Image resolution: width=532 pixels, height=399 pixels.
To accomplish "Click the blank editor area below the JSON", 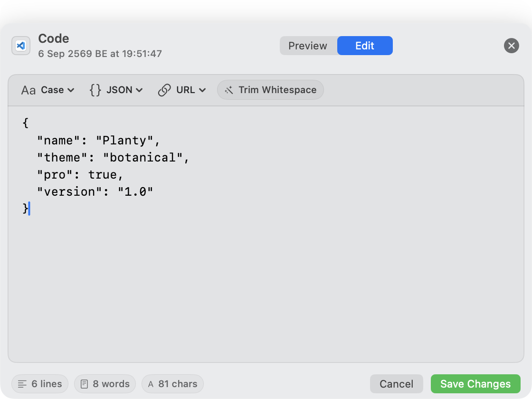I will (x=266, y=288).
